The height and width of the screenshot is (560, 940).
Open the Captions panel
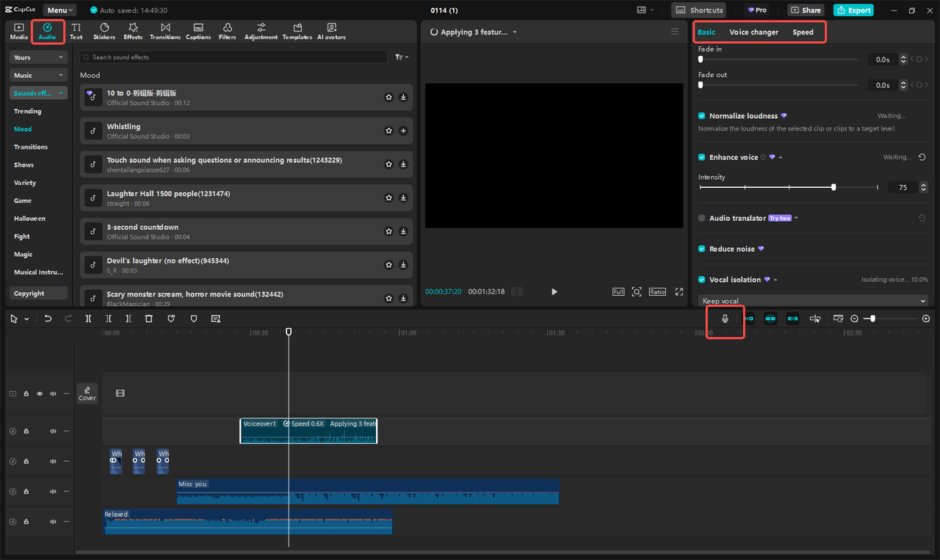click(198, 31)
